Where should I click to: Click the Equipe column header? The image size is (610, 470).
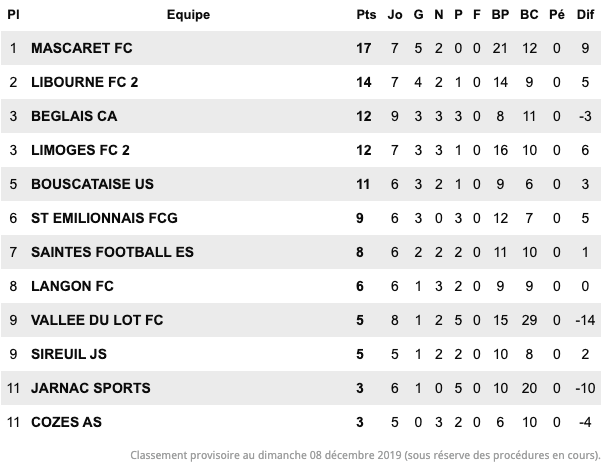(x=188, y=15)
